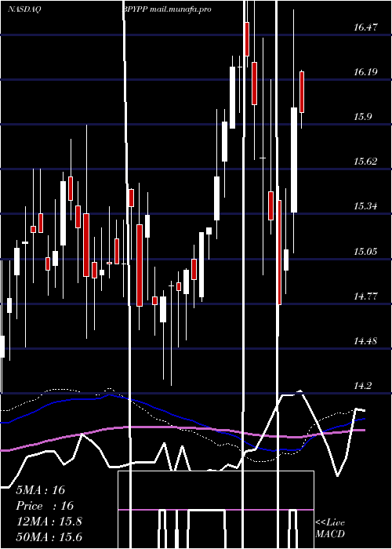Click the 14.48 price axis label
The height and width of the screenshot is (549, 392).
[365, 341]
